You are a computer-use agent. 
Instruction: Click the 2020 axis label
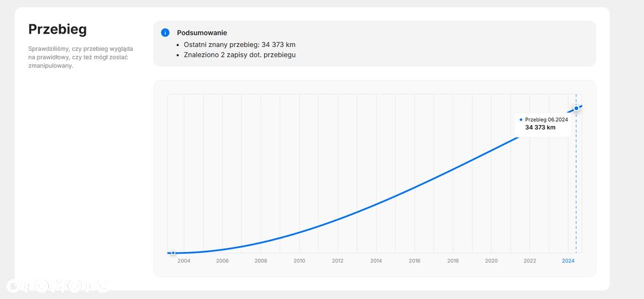[x=491, y=261]
